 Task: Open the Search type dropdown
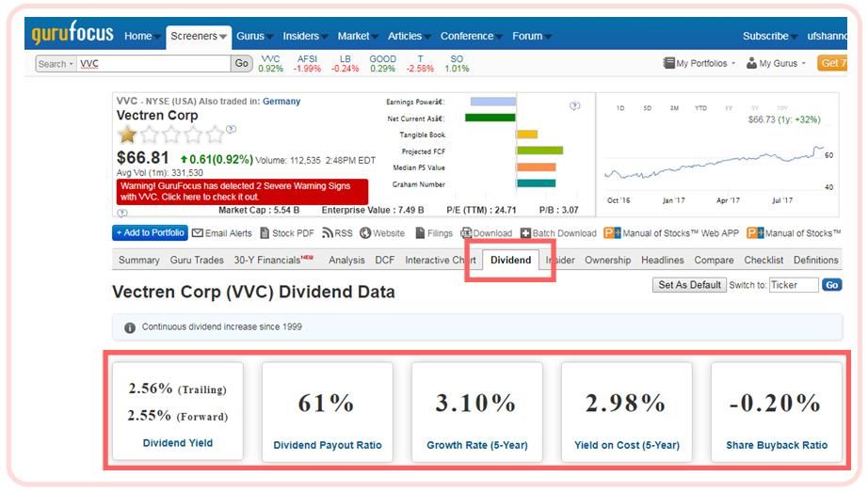pos(56,64)
